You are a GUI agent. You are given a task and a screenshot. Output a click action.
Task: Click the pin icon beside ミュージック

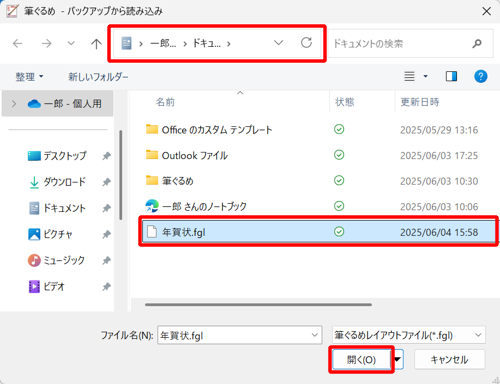tap(106, 260)
